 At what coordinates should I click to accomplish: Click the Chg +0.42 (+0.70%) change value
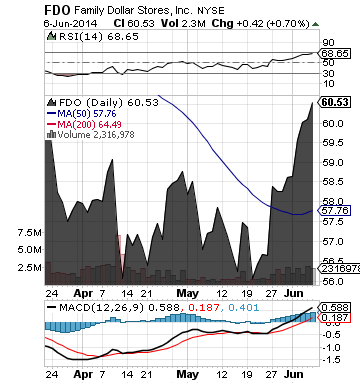(261, 23)
